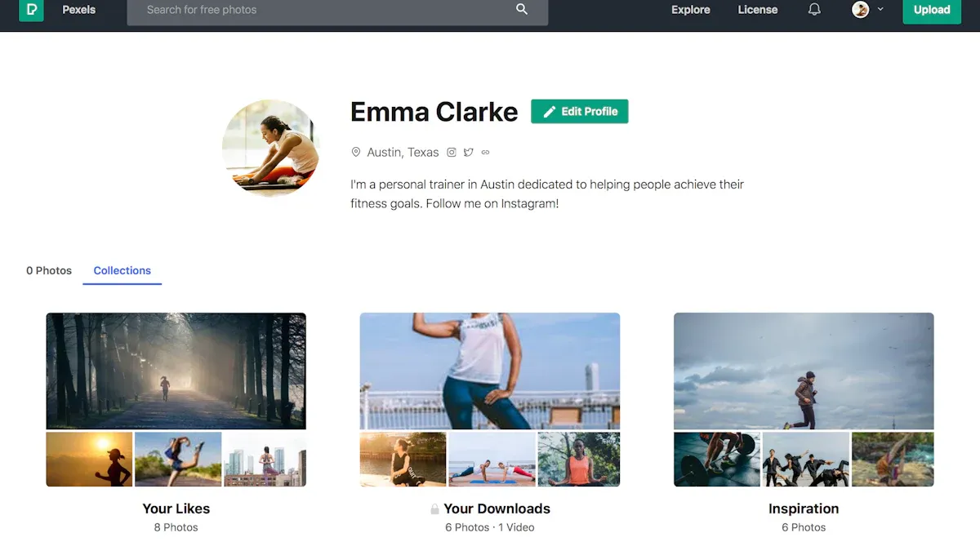Click the user avatar in header
This screenshot has width=980, height=551.
[x=860, y=10]
